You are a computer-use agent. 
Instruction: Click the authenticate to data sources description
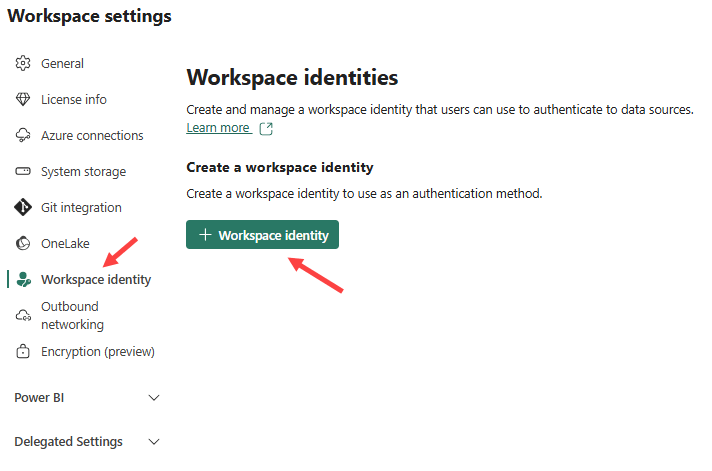[440, 110]
